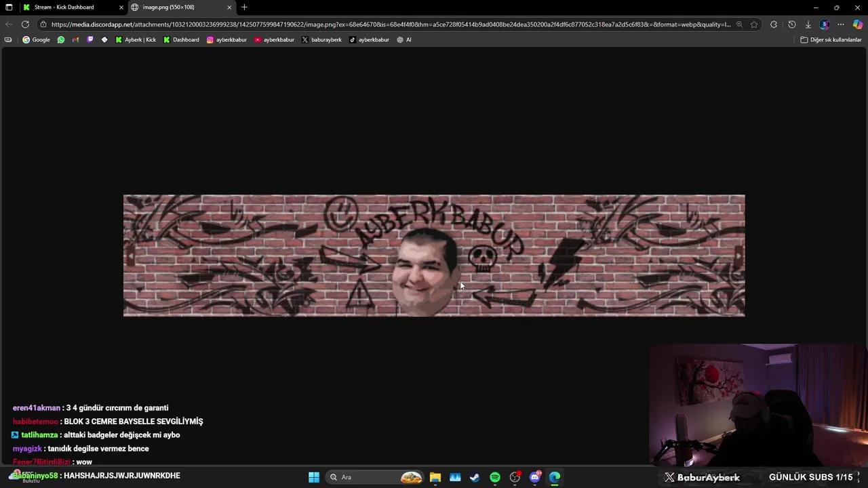This screenshot has width=868, height=488.
Task: Open Spotify from the taskbar
Action: click(495, 477)
